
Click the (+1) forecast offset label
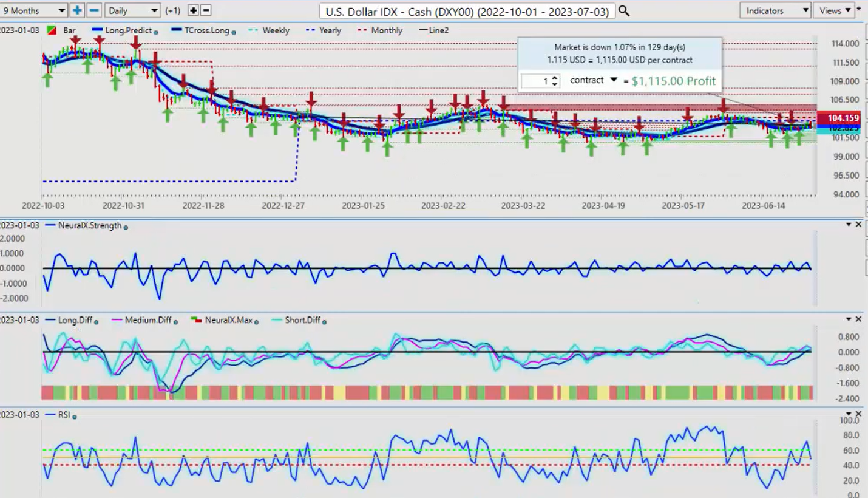coord(172,11)
